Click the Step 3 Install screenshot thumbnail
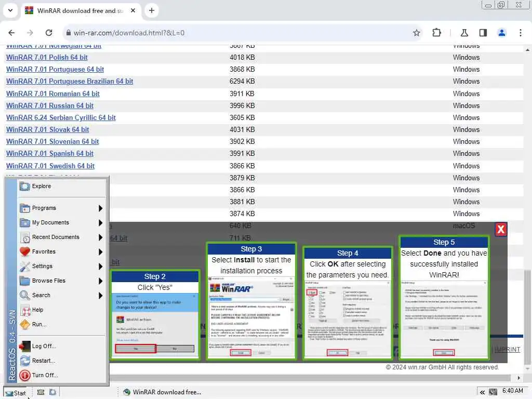This screenshot has width=532, height=399. click(251, 316)
